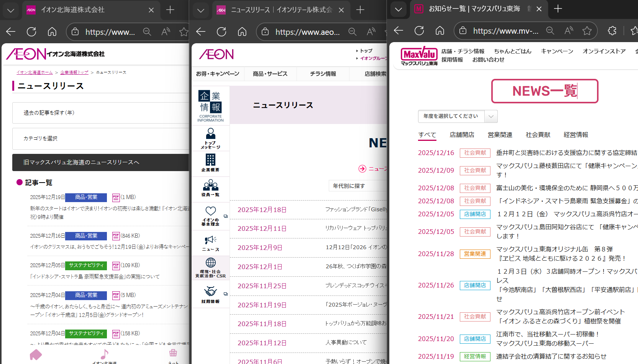Reload the イオンリテール news release page
Image resolution: width=638 pixels, height=364 pixels.
(x=221, y=32)
